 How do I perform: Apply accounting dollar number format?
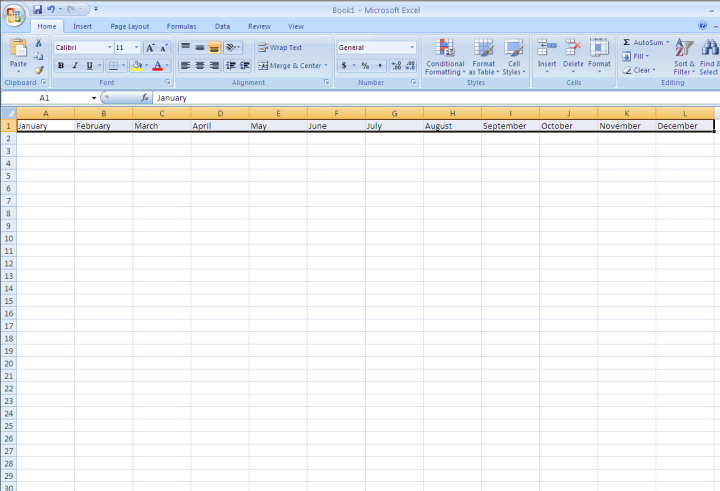pos(344,66)
